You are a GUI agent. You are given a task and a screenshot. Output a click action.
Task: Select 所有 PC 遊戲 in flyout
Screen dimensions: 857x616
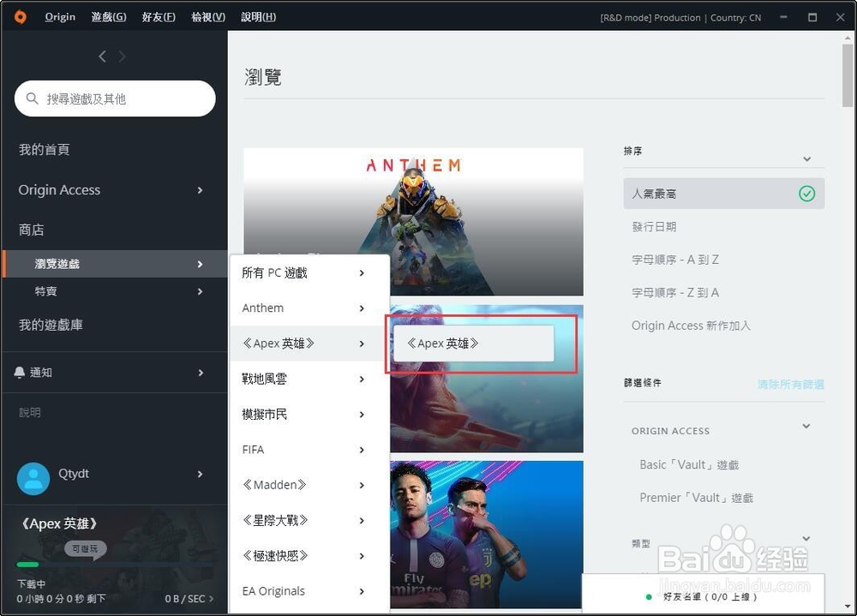pyautogui.click(x=309, y=272)
